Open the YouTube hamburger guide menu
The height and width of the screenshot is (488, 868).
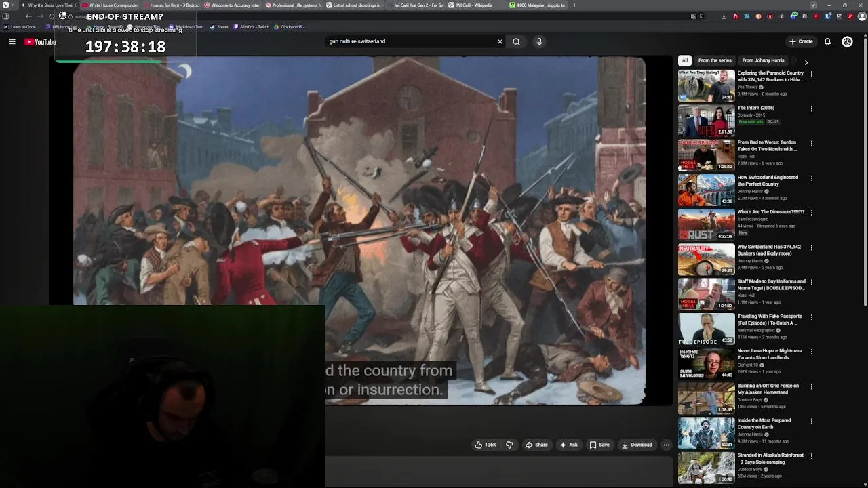(12, 41)
